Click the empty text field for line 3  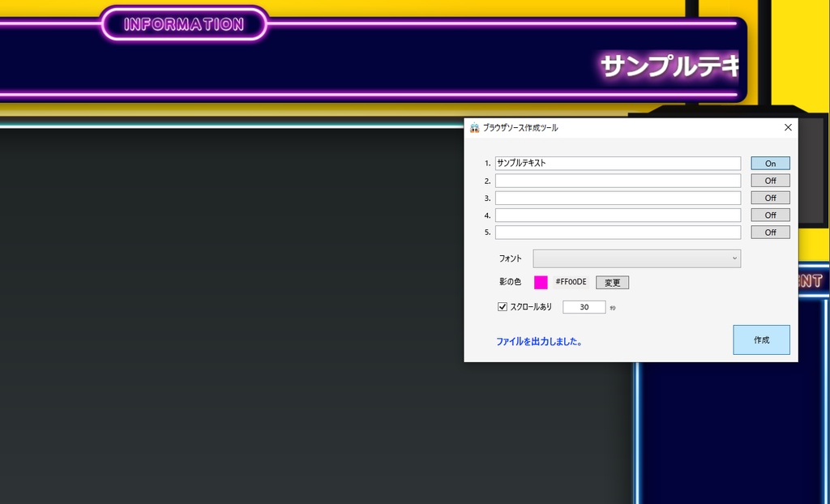tap(618, 198)
